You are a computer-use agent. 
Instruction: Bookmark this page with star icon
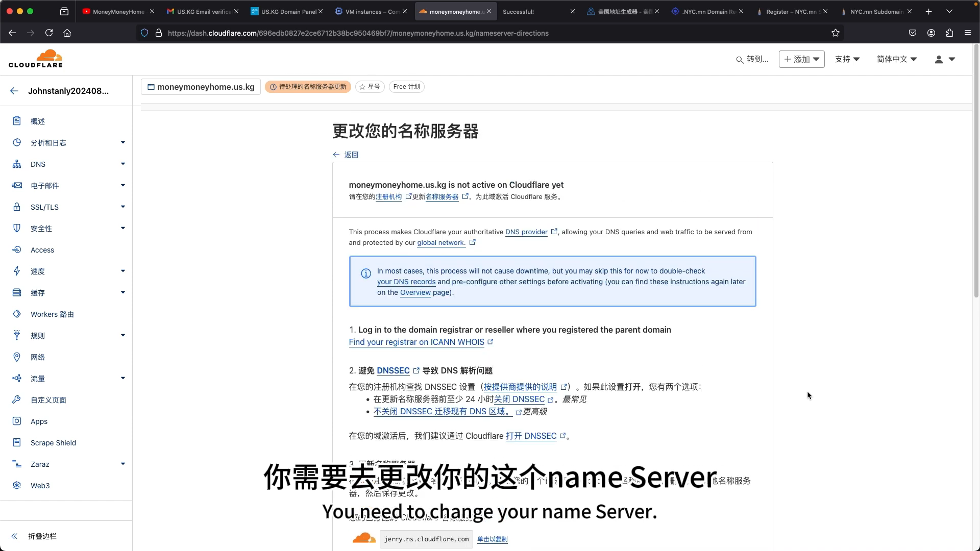[836, 33]
